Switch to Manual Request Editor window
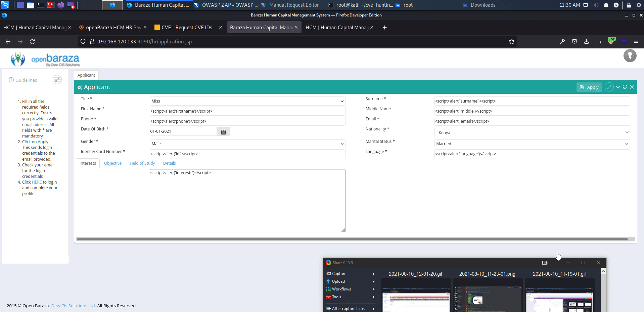Image resolution: width=644 pixels, height=312 pixels. coord(291,5)
